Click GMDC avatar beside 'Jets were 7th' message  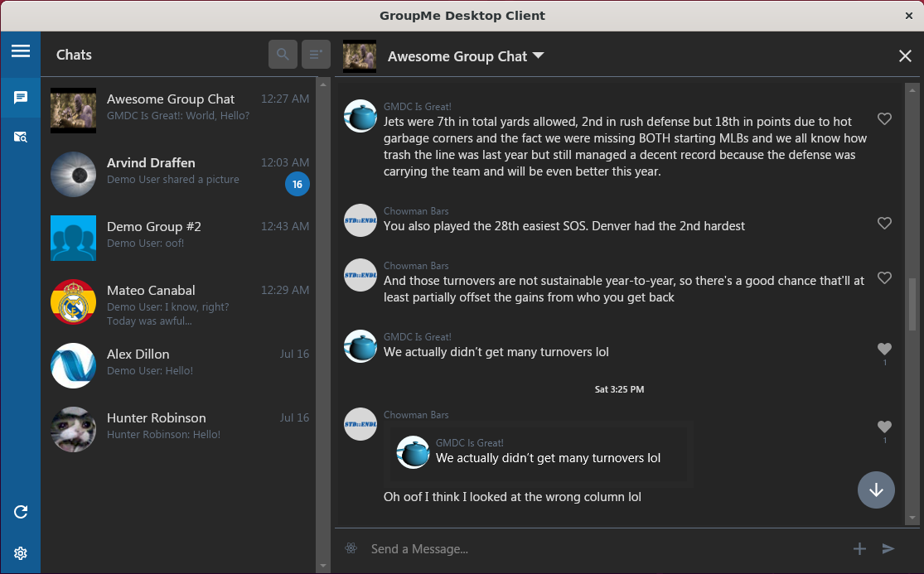(360, 116)
